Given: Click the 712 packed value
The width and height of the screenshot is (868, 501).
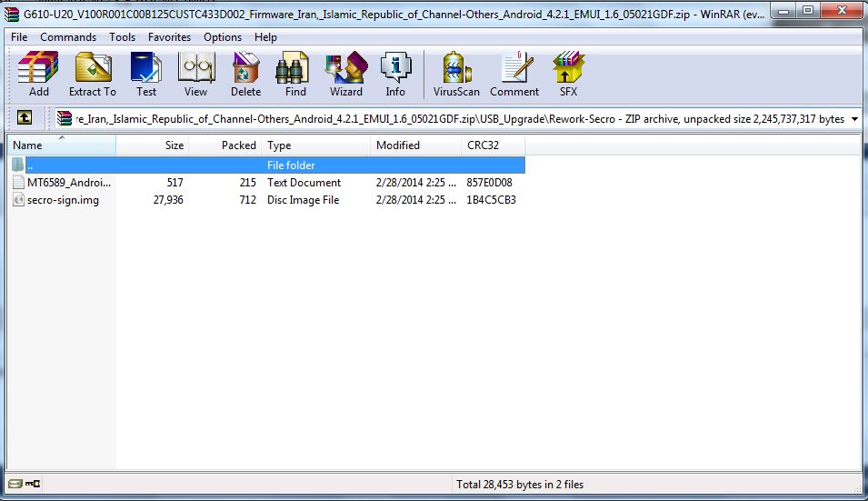Looking at the screenshot, I should [247, 200].
